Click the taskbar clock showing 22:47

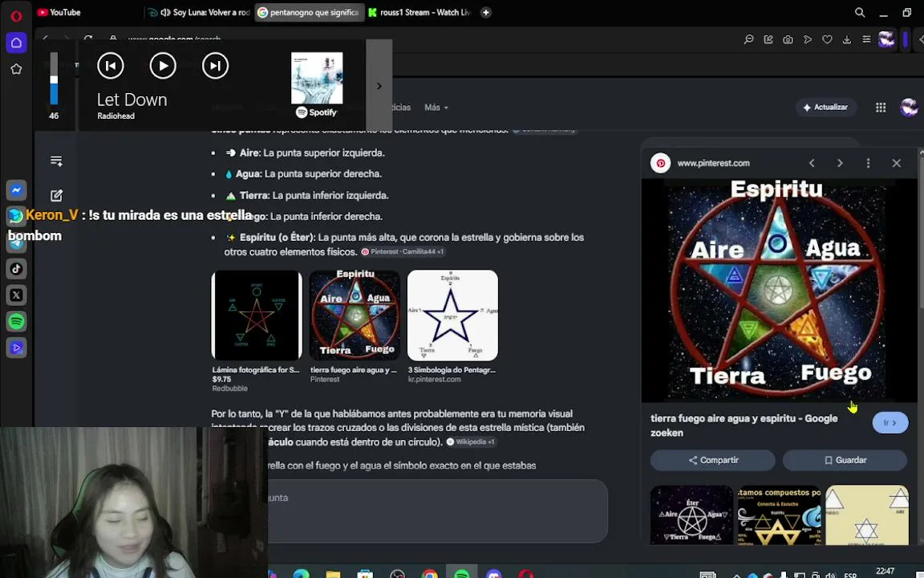[x=885, y=571]
